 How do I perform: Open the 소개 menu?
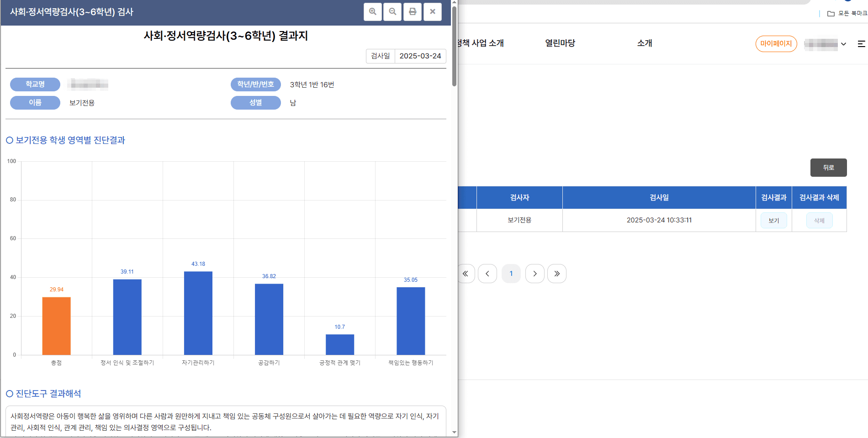645,43
